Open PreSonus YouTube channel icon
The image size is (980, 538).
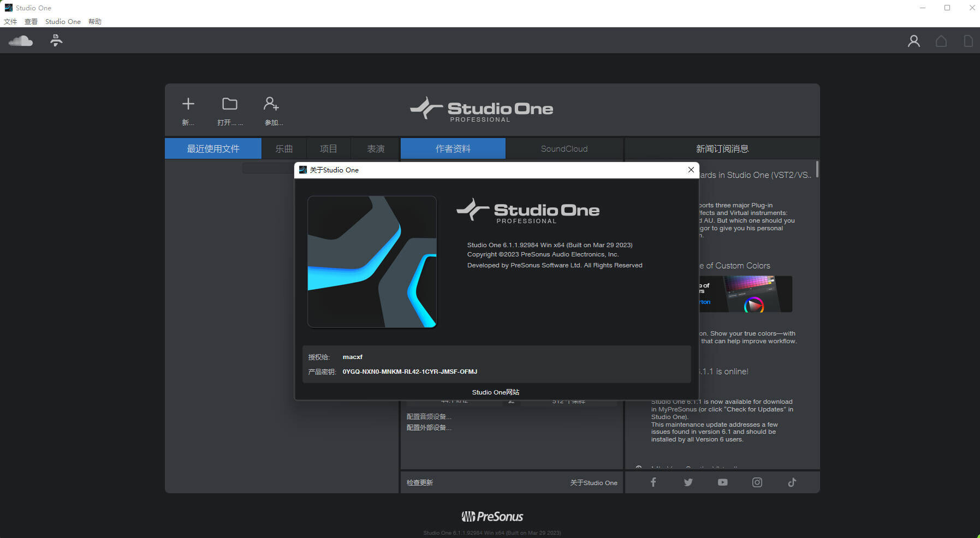click(722, 482)
